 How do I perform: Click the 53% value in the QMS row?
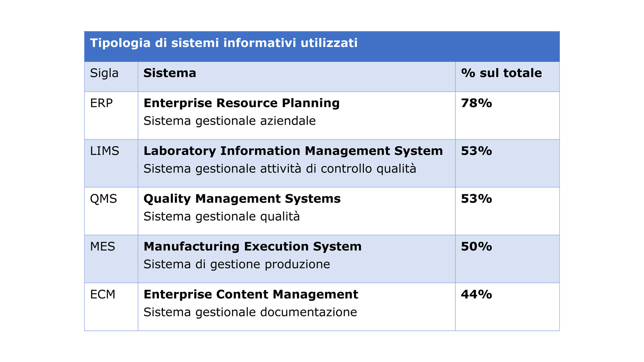[476, 199]
